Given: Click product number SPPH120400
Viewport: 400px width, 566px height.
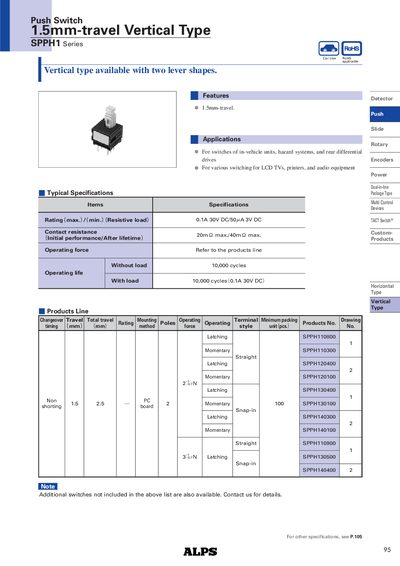Looking at the screenshot, I should (x=319, y=363).
